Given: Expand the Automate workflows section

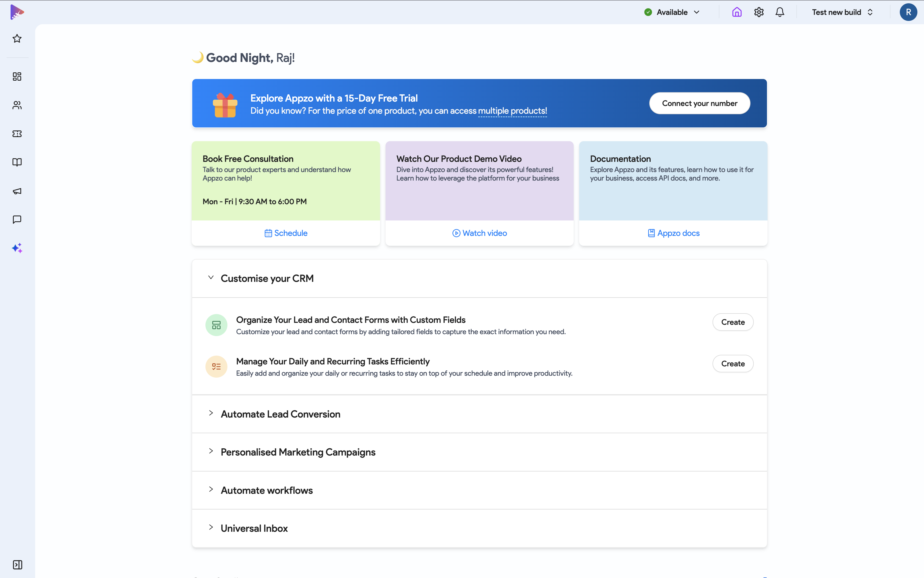Looking at the screenshot, I should [480, 490].
